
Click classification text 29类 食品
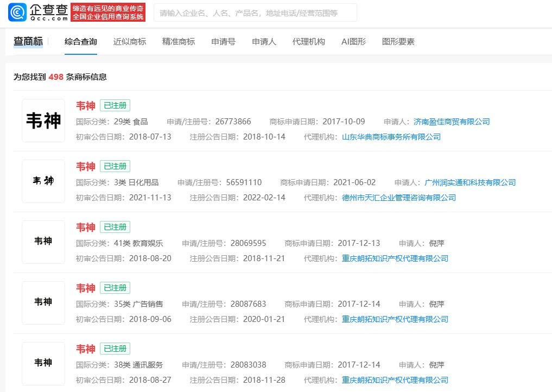(131, 122)
